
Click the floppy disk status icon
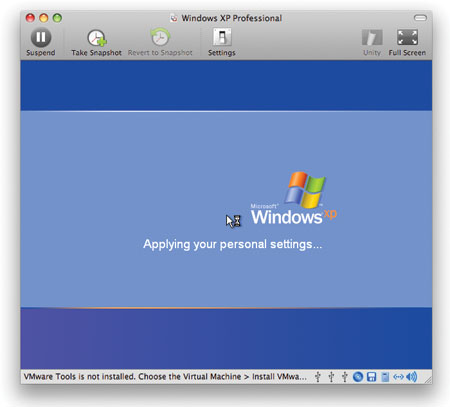coord(371,377)
